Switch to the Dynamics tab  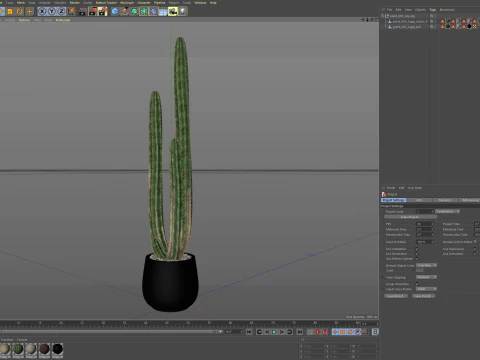coord(445,200)
